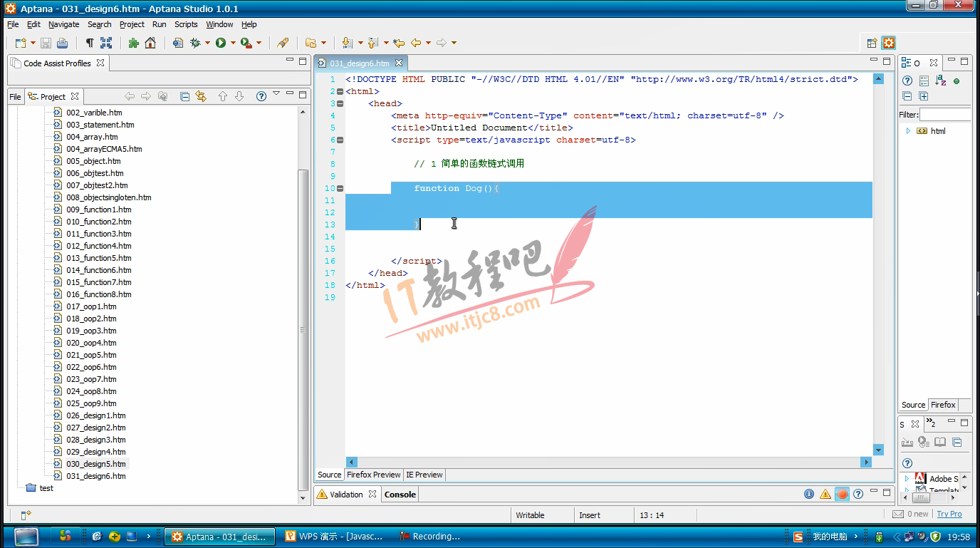Click Outline expand all plus icon
Screen dimensions: 980x548
(924, 96)
